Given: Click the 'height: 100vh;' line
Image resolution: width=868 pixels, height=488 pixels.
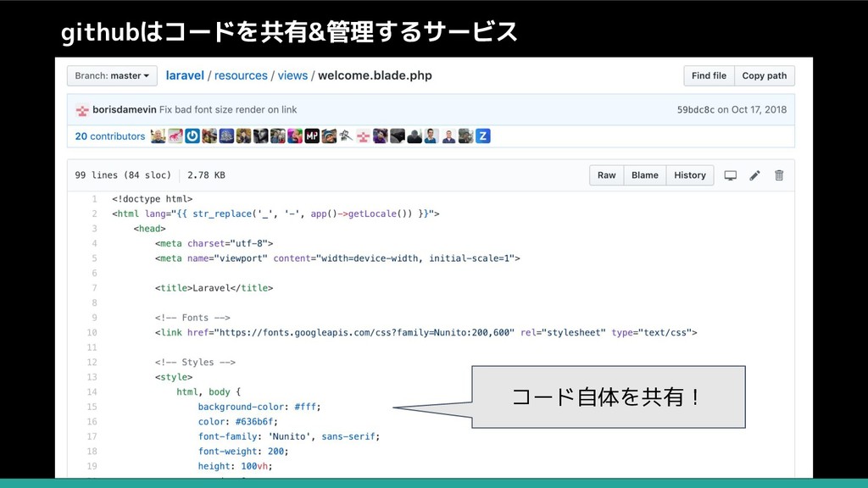Looking at the screenshot, I should (x=236, y=467).
